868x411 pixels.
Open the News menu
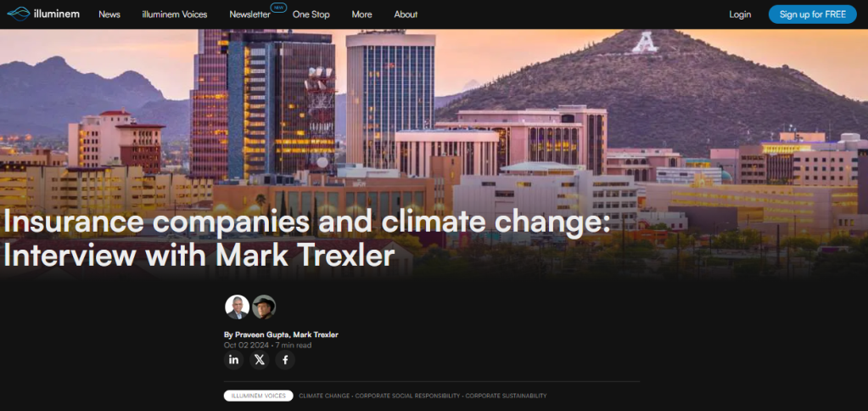[x=109, y=14]
